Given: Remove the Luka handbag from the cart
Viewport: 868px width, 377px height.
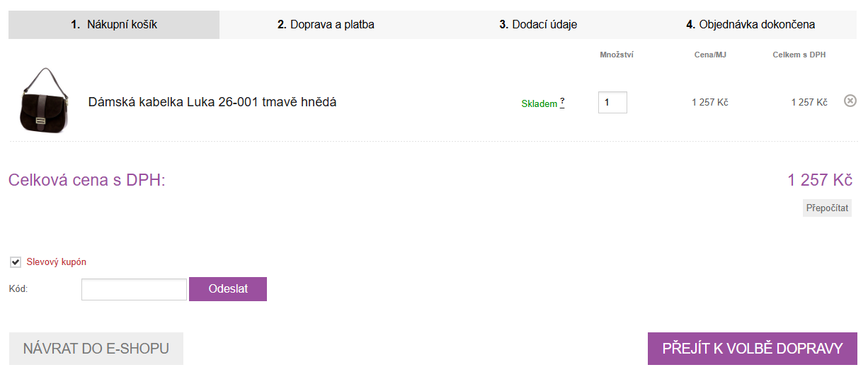Looking at the screenshot, I should point(850,101).
